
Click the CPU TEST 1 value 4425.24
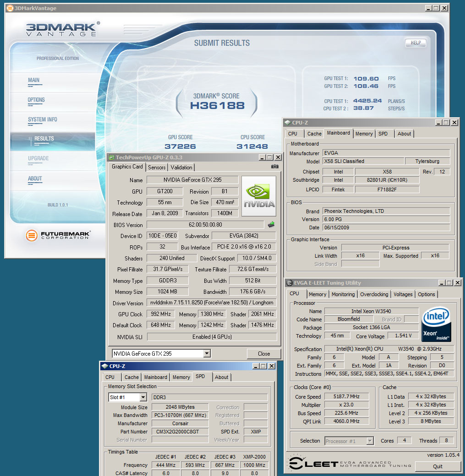point(367,101)
